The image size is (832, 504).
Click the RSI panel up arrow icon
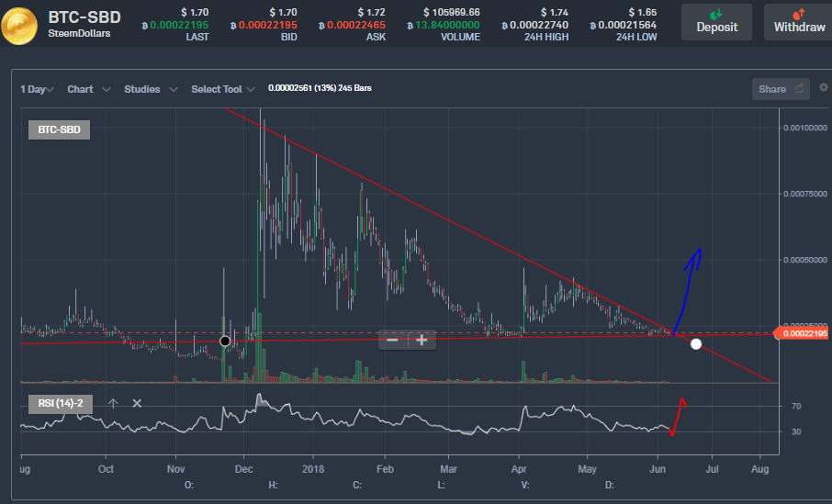pyautogui.click(x=113, y=403)
